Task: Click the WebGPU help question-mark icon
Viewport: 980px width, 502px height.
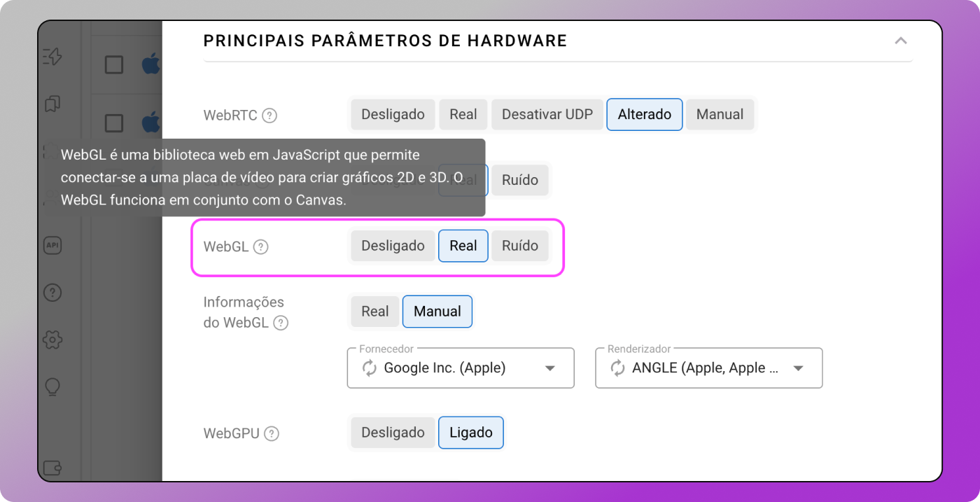Action: click(x=272, y=433)
